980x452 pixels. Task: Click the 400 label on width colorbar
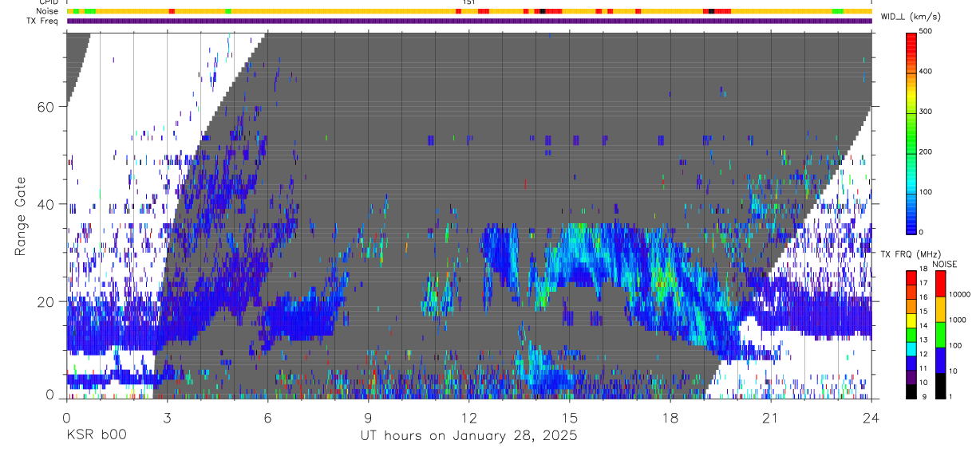926,72
